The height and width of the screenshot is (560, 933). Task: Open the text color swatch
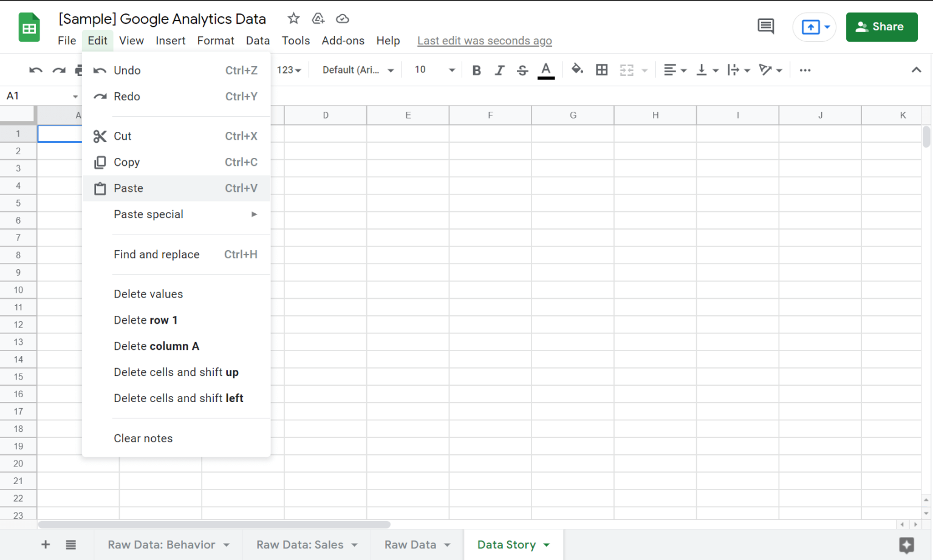tap(545, 70)
